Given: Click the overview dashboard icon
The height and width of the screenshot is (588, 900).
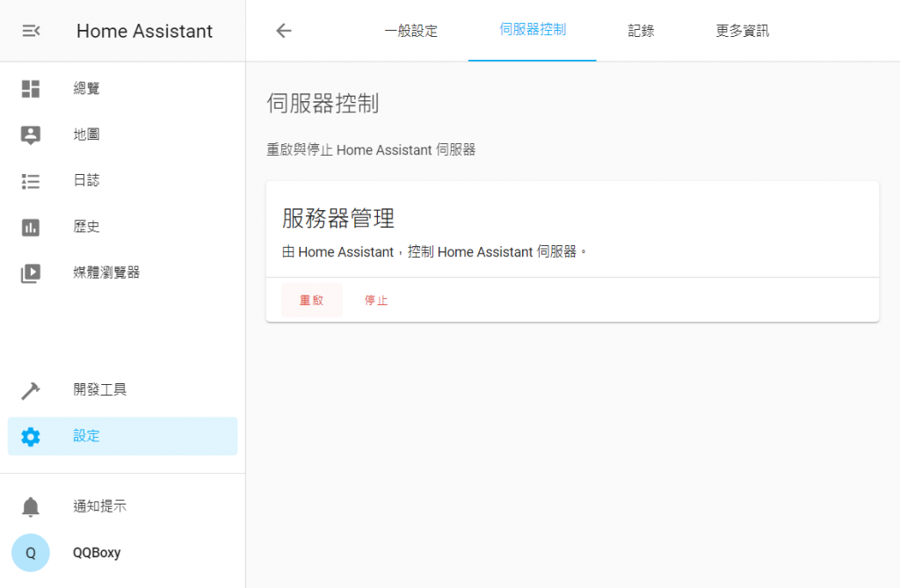Looking at the screenshot, I should (31, 89).
